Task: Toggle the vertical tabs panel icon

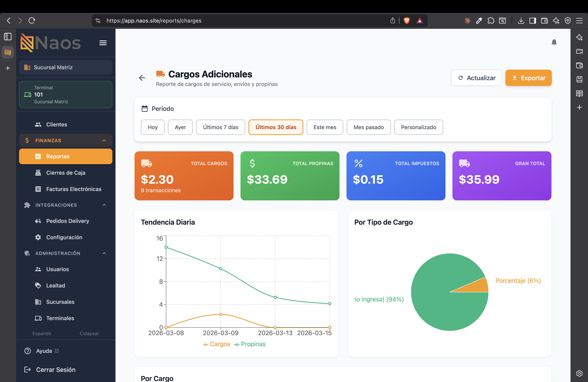Action: coord(8,37)
